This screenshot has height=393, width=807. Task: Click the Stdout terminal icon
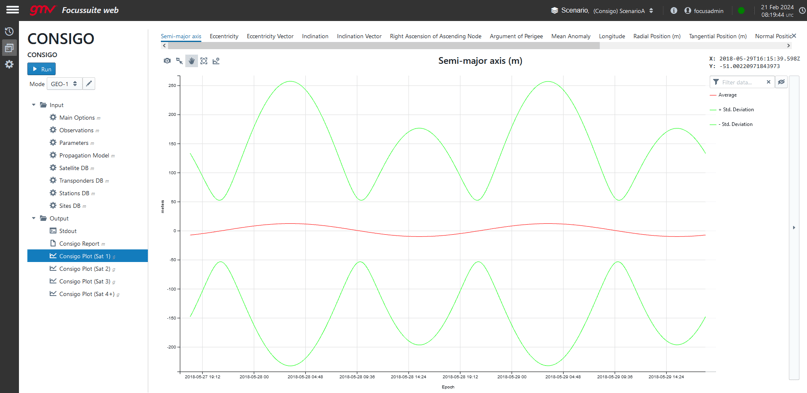tap(52, 231)
